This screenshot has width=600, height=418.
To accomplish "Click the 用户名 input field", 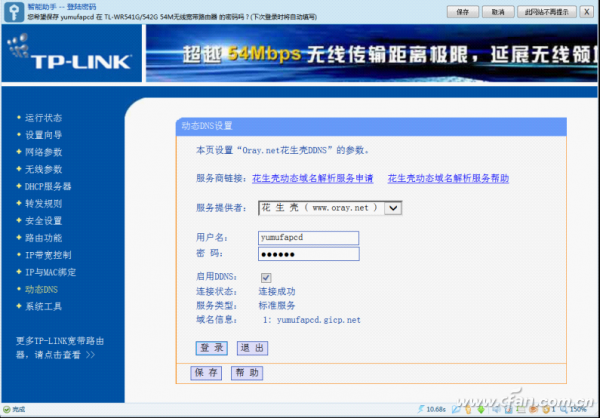I will pyautogui.click(x=307, y=237).
